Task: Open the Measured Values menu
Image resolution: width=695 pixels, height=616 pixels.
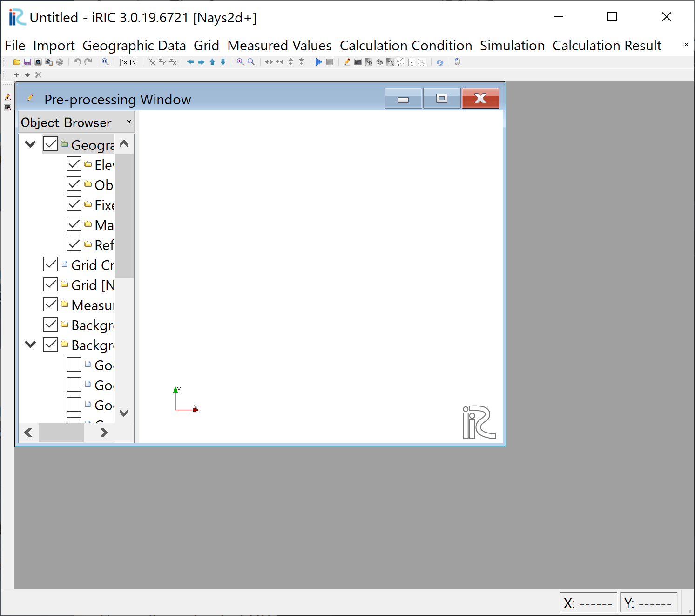Action: pyautogui.click(x=279, y=46)
